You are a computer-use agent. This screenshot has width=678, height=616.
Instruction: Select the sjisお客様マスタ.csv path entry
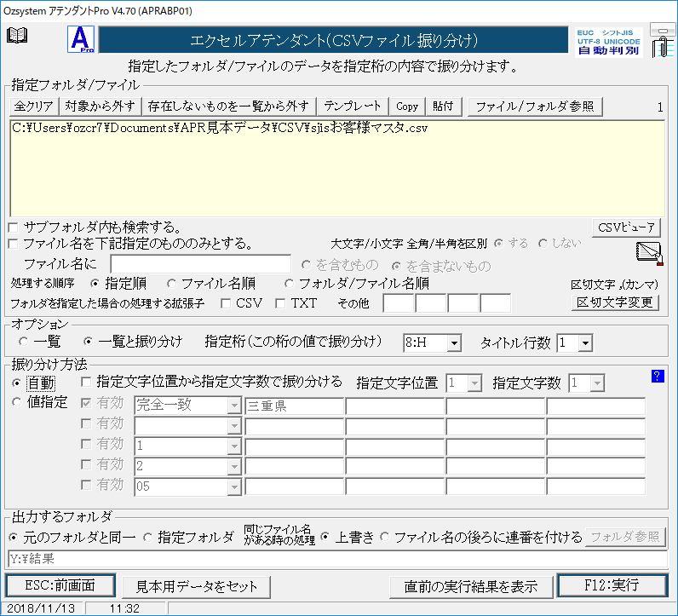220,128
